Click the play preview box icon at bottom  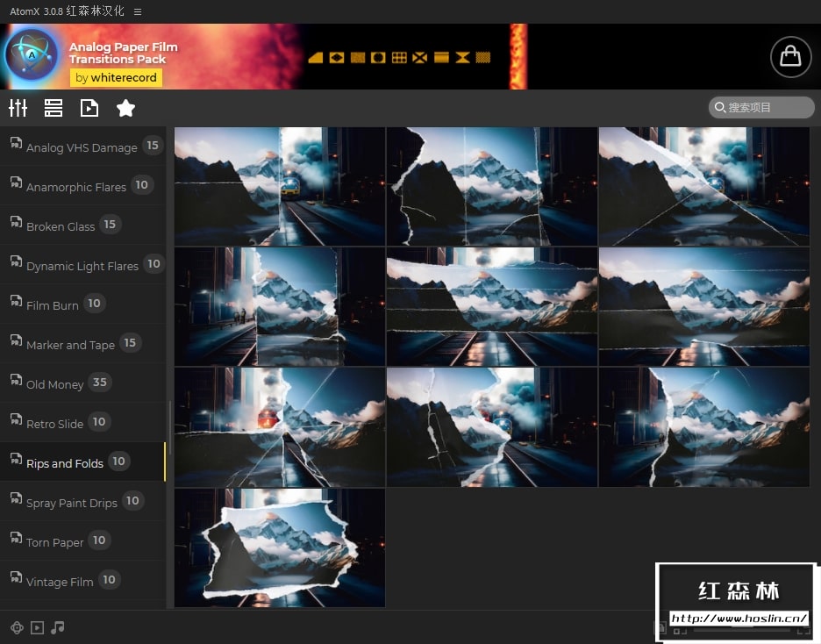point(37,628)
